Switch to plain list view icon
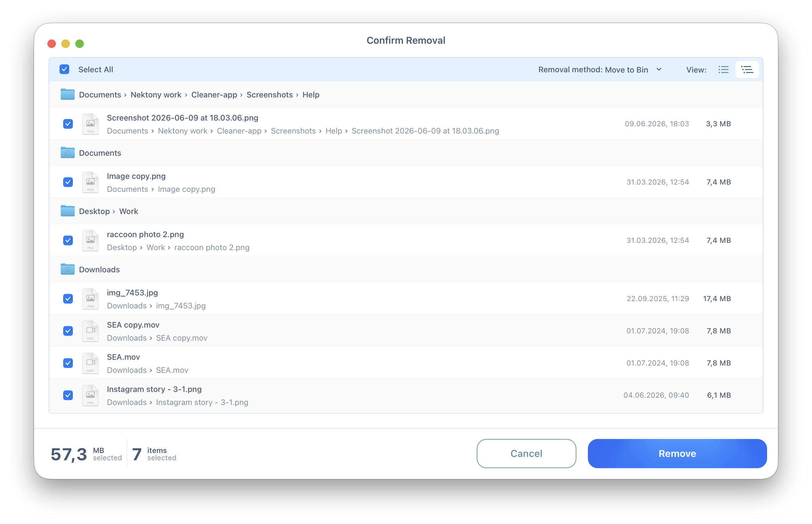The height and width of the screenshot is (524, 812). click(723, 70)
